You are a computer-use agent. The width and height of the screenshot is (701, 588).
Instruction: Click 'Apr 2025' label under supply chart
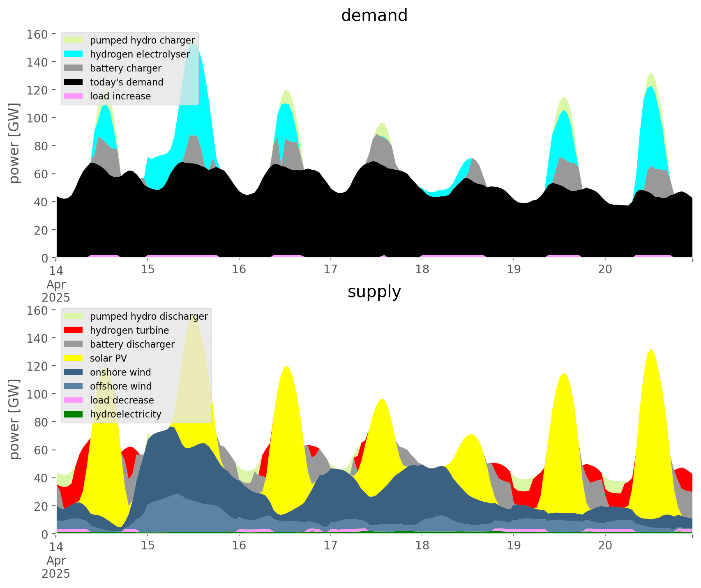(56, 567)
